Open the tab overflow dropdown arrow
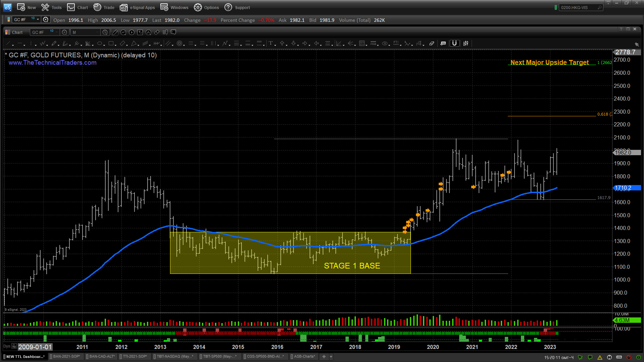Image resolution: width=644 pixels, height=362 pixels. 332,357
